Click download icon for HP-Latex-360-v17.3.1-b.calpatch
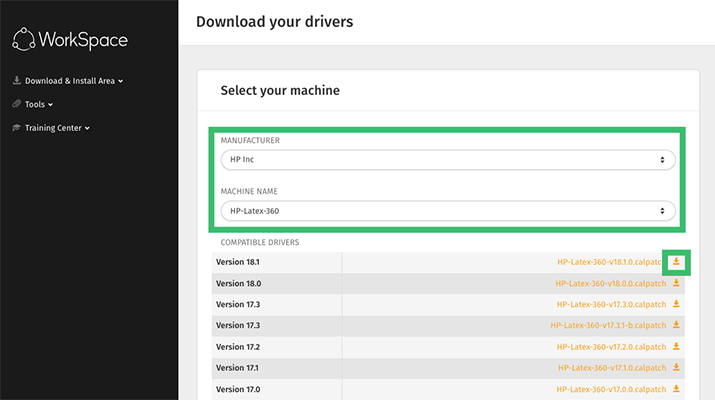Screen dimensions: 715x400 point(676,325)
